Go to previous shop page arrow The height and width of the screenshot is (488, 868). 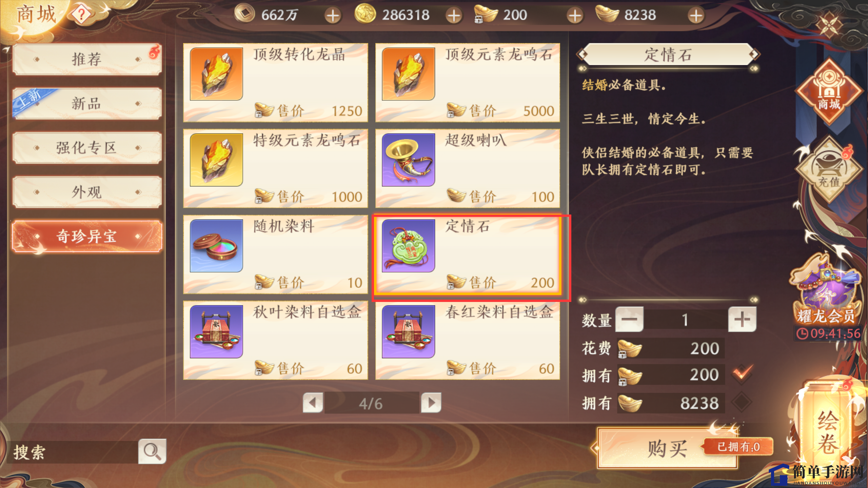(313, 403)
